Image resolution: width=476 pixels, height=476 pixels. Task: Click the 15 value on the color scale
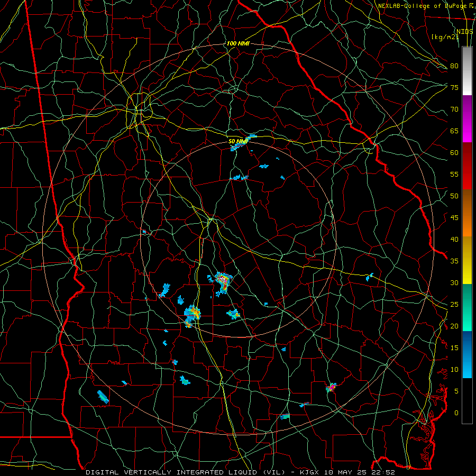click(x=454, y=348)
